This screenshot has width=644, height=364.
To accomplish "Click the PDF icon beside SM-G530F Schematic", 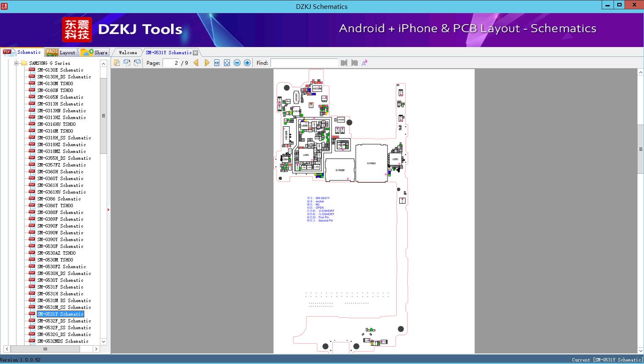I will pos(32,246).
